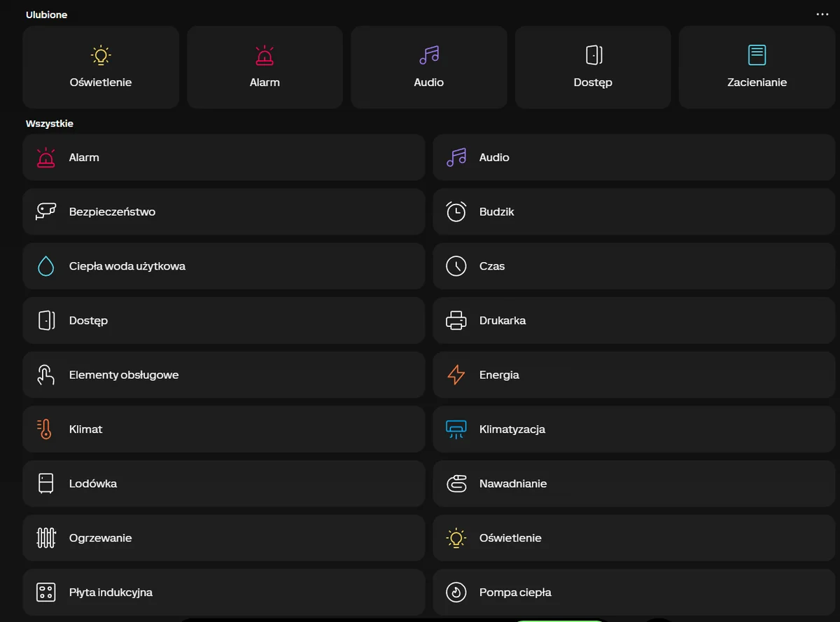Screen dimensions: 840x622
Task: Open the Dostęp door favorite tile
Action: [593, 67]
